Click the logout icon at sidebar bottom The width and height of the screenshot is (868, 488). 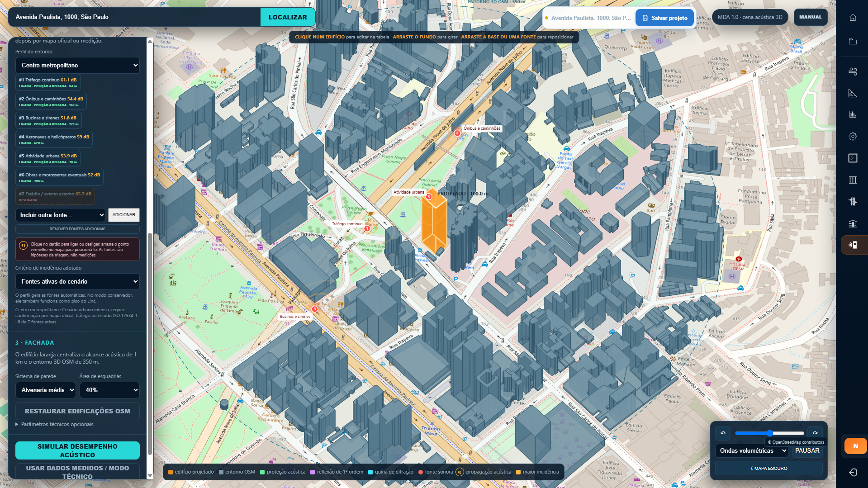pyautogui.click(x=853, y=472)
